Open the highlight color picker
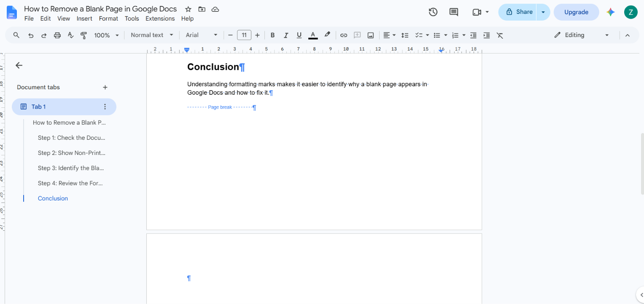This screenshot has height=304, width=644. tap(327, 35)
